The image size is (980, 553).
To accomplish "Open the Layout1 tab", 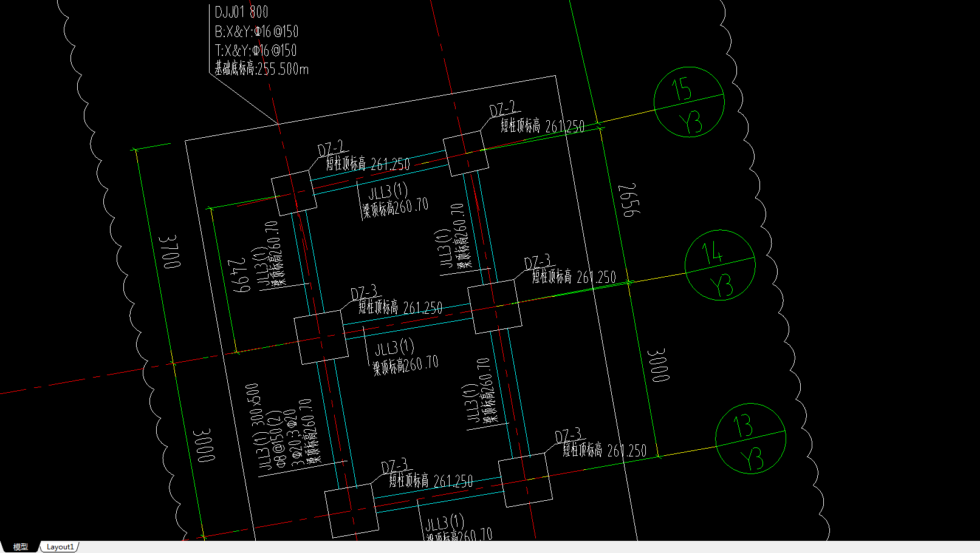I will tap(60, 547).
